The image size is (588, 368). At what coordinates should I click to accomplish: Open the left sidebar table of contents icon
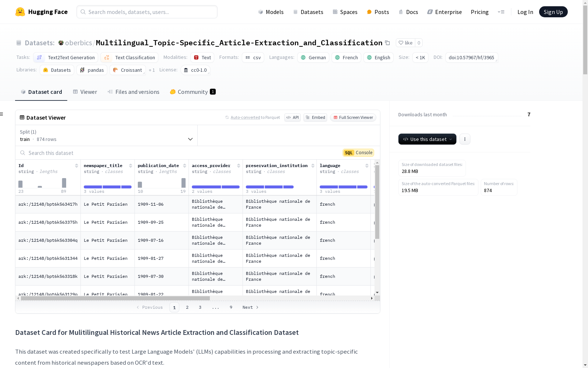[1, 114]
